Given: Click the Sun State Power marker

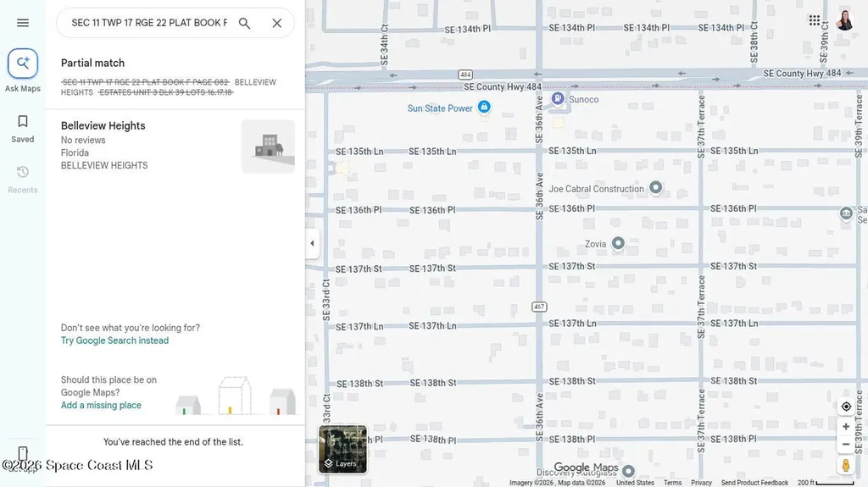Looking at the screenshot, I should click(x=484, y=106).
